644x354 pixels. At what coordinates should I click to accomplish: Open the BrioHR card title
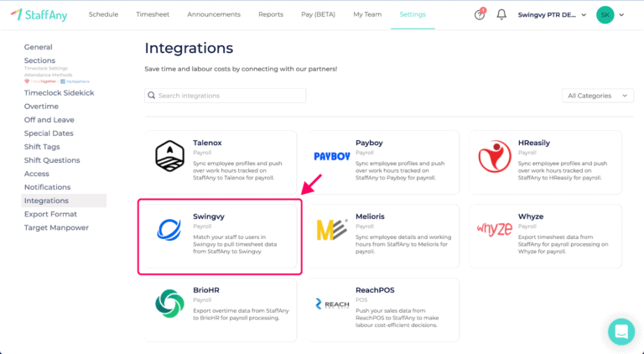(x=206, y=290)
